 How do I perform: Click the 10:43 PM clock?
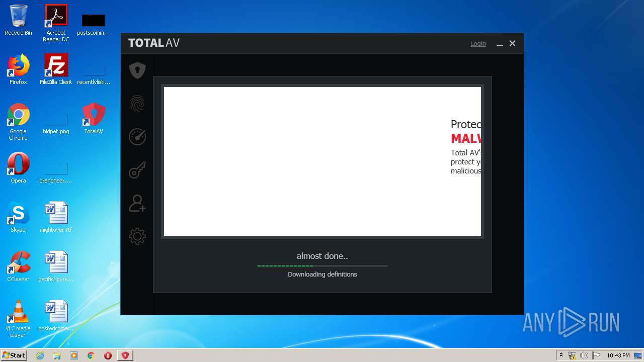(x=618, y=355)
